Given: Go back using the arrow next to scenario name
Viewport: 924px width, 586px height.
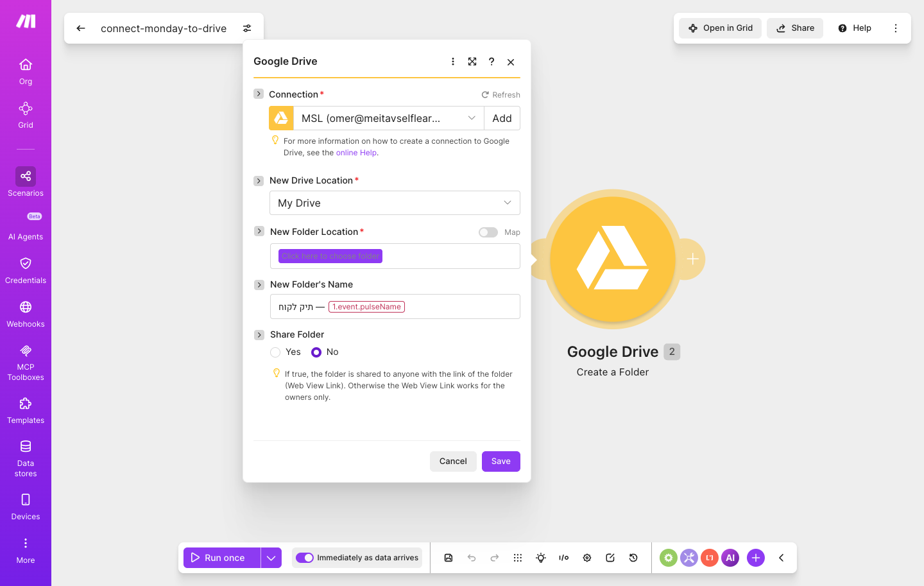Looking at the screenshot, I should (81, 28).
